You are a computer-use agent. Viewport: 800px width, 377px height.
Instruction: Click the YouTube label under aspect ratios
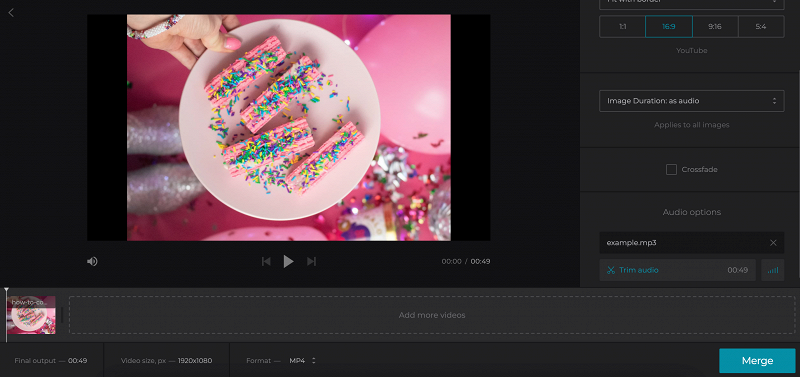pos(691,51)
